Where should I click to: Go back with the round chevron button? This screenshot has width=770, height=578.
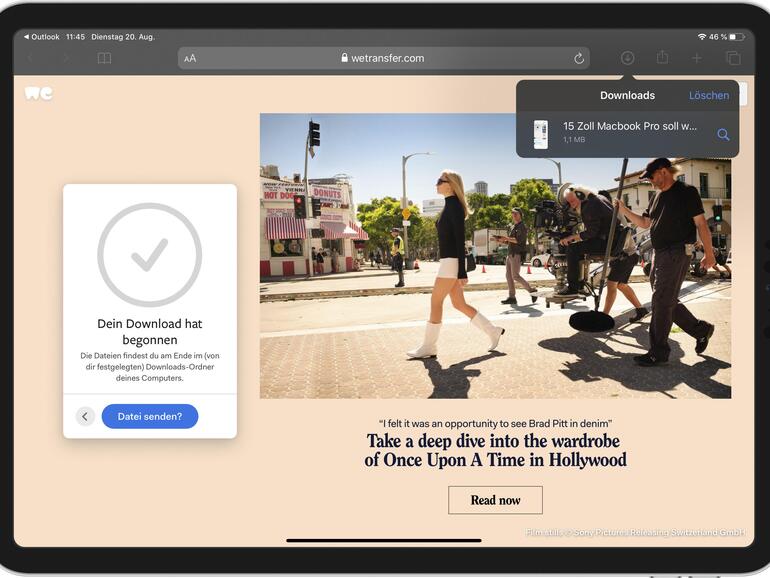[x=85, y=416]
